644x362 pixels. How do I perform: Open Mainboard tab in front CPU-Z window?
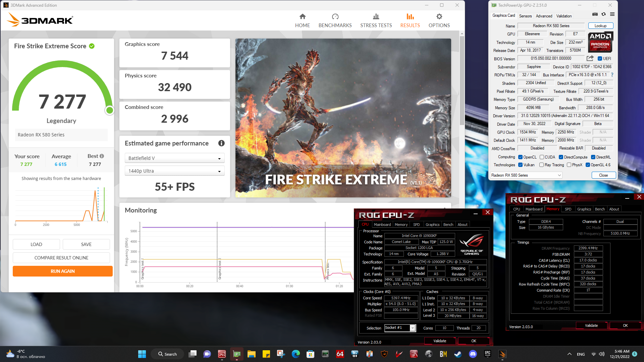pyautogui.click(x=382, y=225)
